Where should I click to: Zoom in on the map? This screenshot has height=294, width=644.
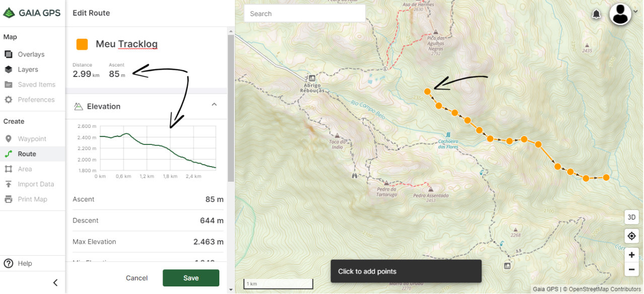point(631,255)
